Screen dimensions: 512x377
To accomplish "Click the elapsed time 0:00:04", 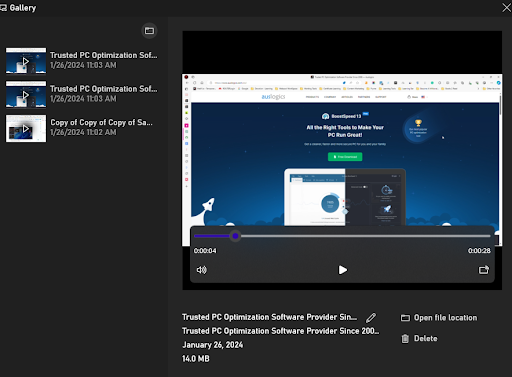I will click(x=205, y=251).
